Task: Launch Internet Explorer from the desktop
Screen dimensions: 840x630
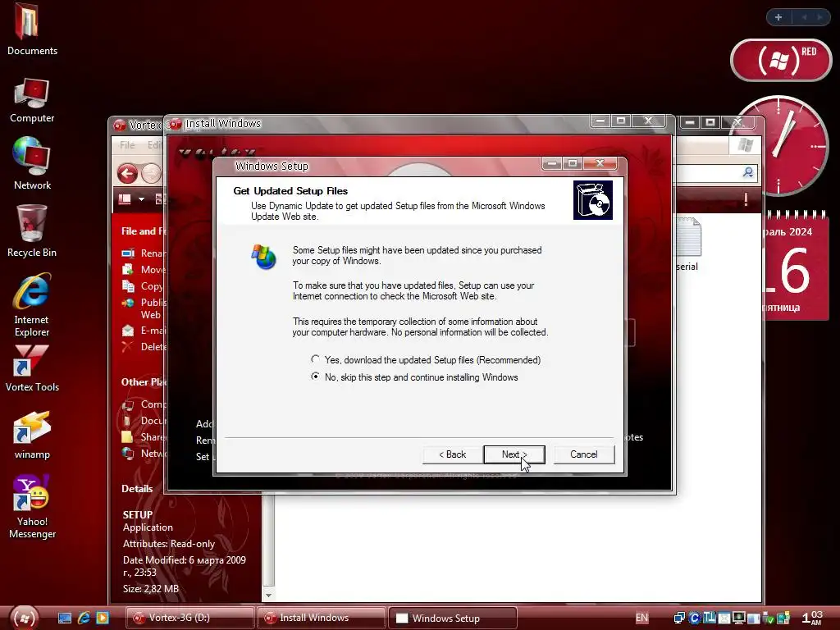Action: pyautogui.click(x=32, y=304)
